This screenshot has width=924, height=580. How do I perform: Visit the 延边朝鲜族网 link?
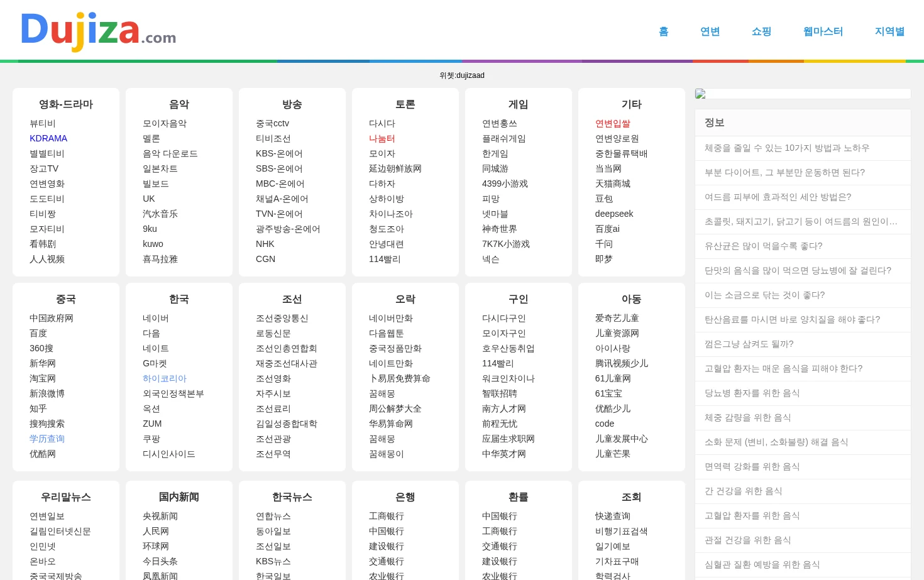pos(395,168)
